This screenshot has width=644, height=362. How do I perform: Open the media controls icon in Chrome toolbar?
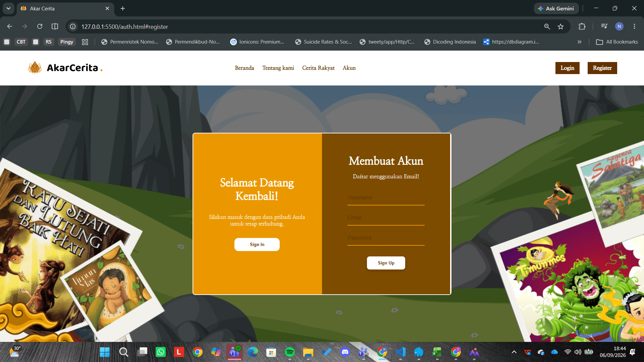click(604, 26)
